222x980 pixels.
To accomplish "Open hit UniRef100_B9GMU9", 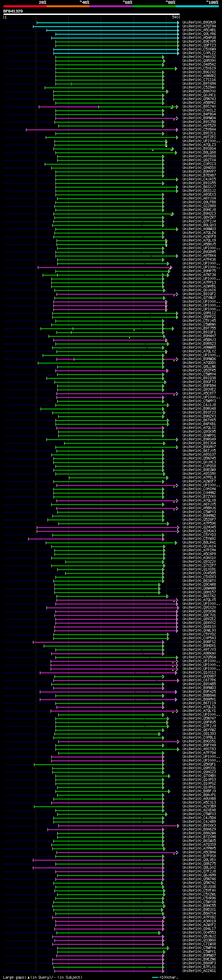I will click(199, 23).
